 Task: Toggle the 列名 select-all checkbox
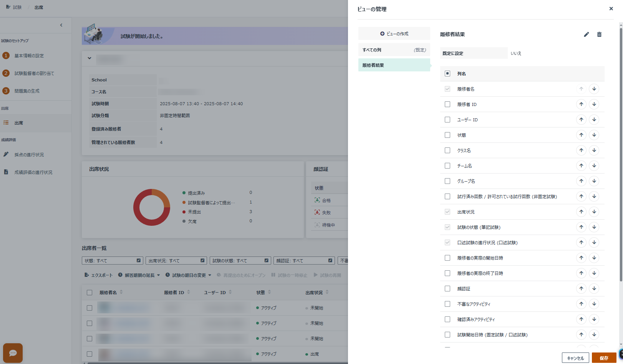pyautogui.click(x=447, y=73)
